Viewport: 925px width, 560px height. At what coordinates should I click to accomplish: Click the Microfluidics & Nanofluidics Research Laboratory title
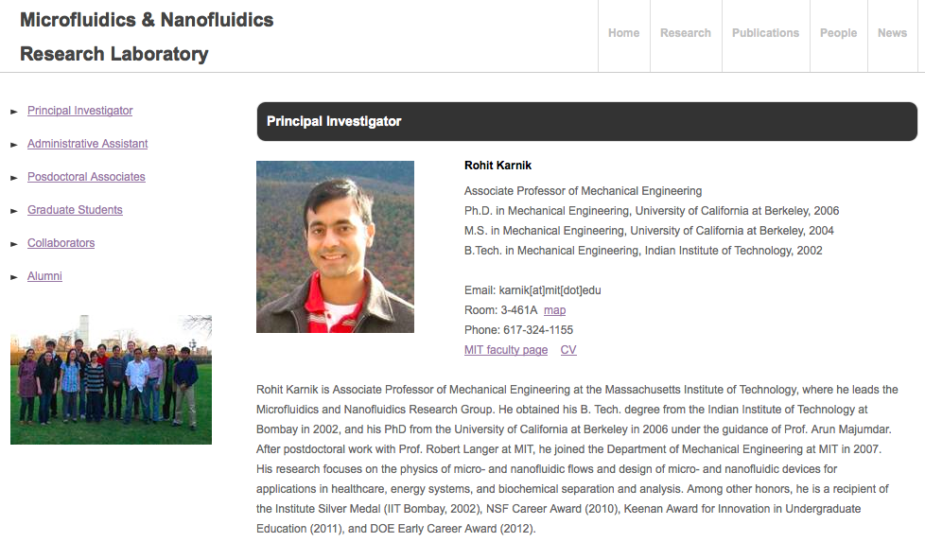coord(147,37)
